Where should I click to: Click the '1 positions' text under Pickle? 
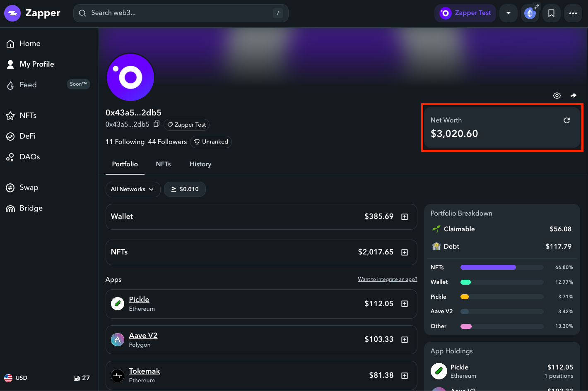point(559,376)
